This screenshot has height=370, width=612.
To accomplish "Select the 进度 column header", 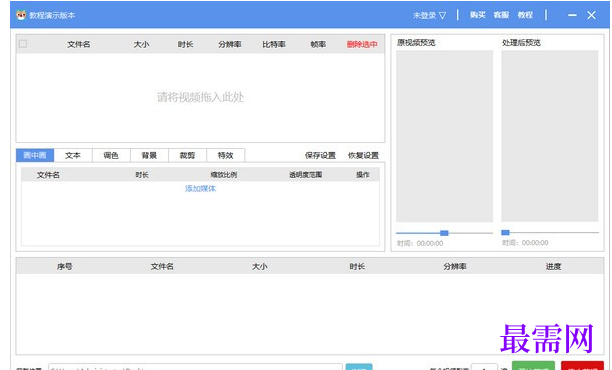I will pos(553,267).
